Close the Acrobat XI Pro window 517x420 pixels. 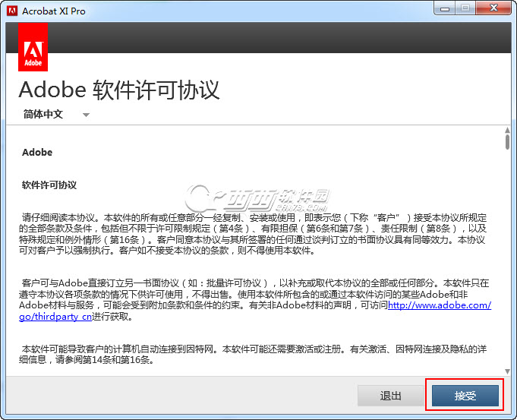pyautogui.click(x=493, y=8)
